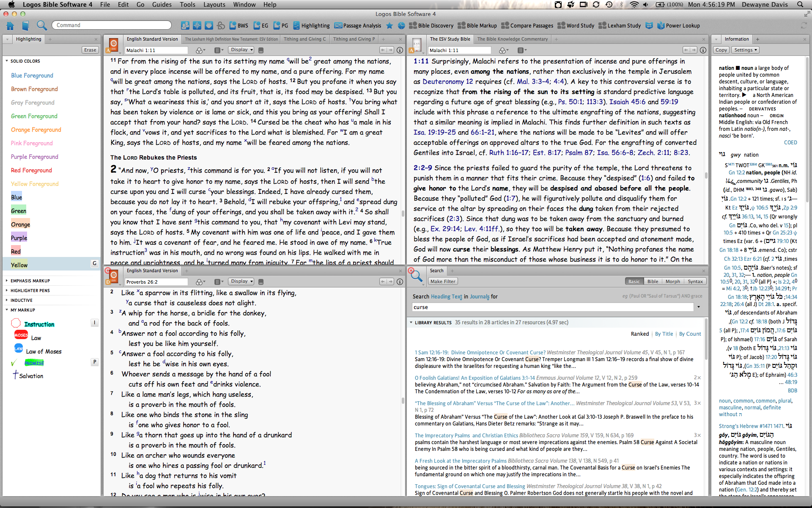Toggle visual filter icon in ESV Malachi panel

tap(200, 50)
